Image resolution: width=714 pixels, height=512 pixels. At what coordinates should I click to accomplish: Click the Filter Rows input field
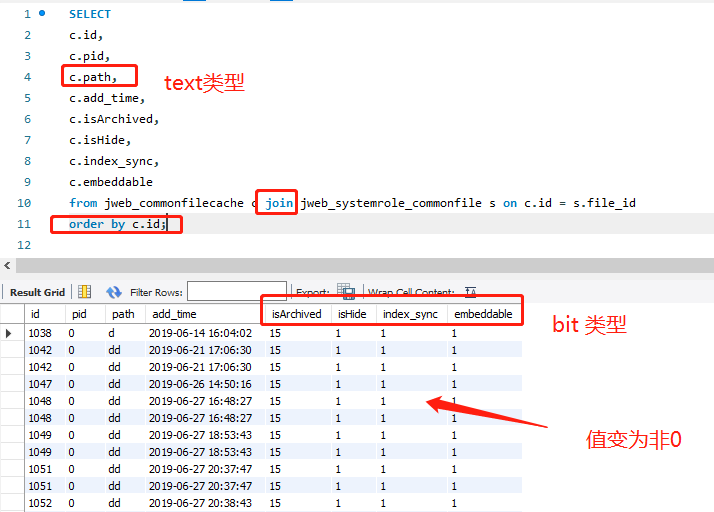coord(229,292)
